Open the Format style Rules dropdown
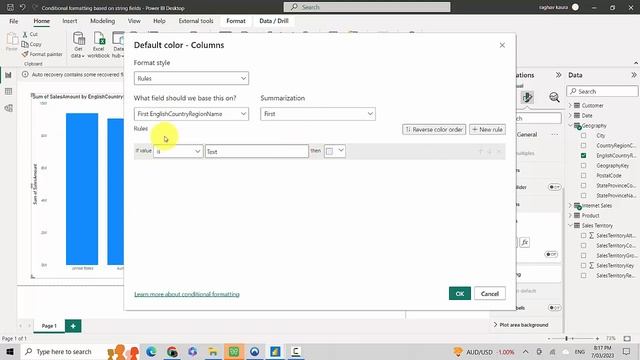Viewport: 640px width, 360px height. (x=191, y=78)
